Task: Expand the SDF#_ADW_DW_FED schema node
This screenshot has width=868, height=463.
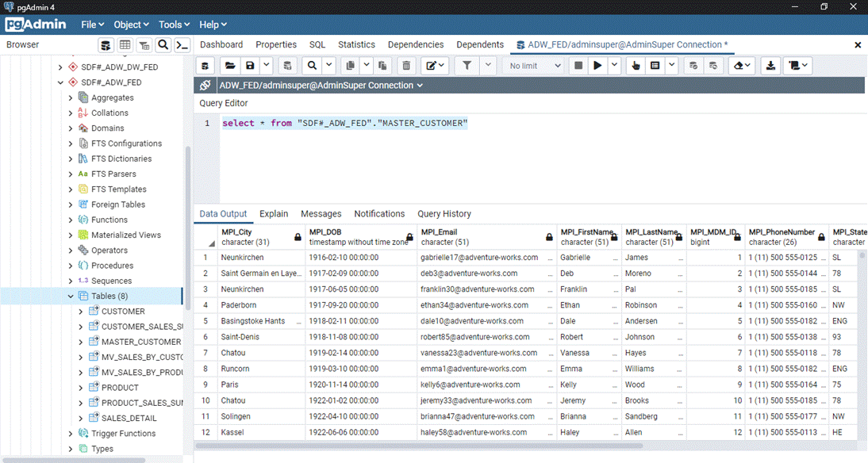Action: tap(60, 67)
